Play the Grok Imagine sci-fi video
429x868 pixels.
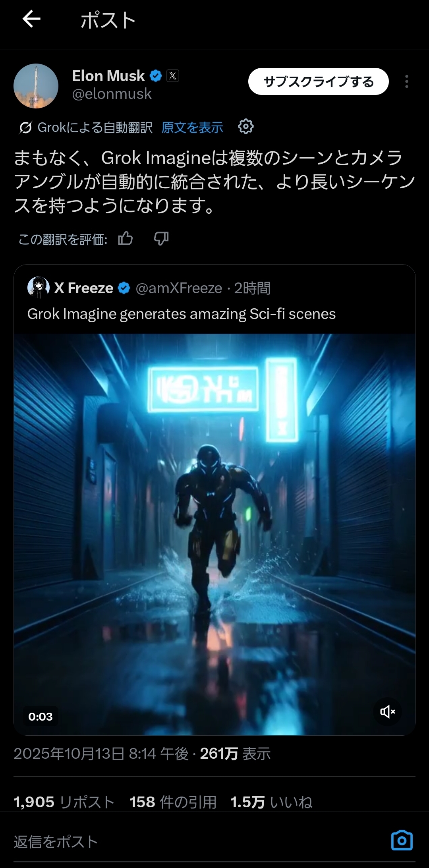coord(214,534)
